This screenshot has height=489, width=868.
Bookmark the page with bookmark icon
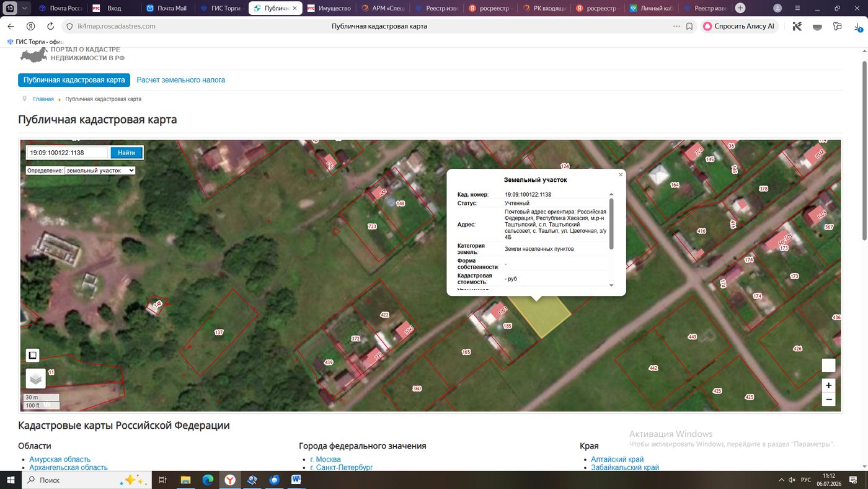pyautogui.click(x=689, y=26)
